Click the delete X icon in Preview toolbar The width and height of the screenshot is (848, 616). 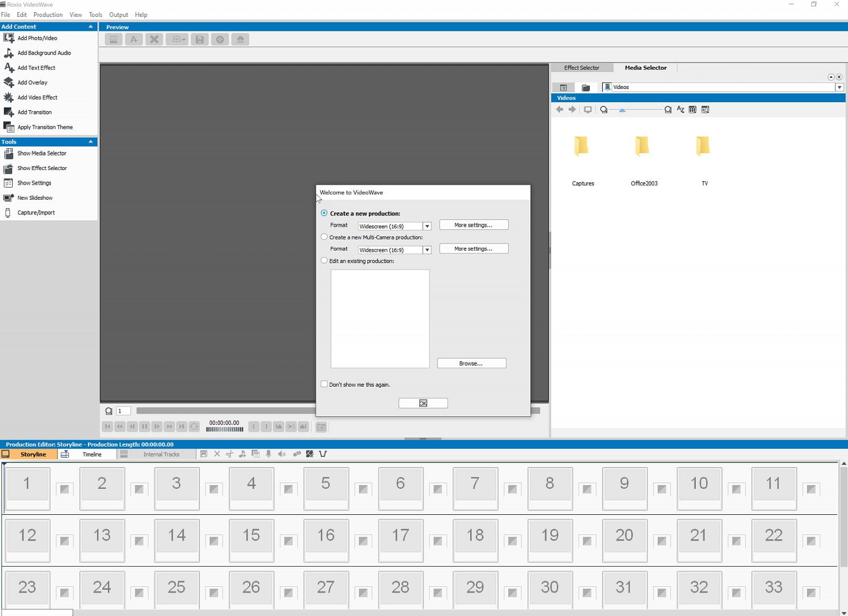click(154, 39)
